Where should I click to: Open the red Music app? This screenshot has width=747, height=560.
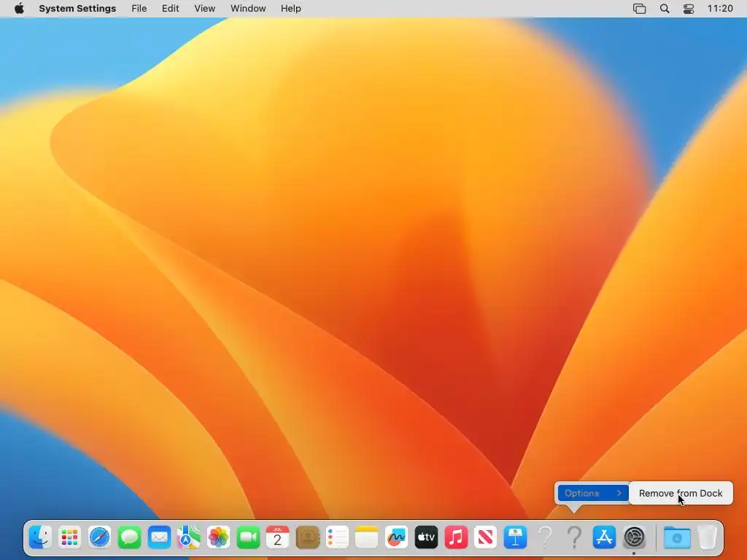point(456,537)
